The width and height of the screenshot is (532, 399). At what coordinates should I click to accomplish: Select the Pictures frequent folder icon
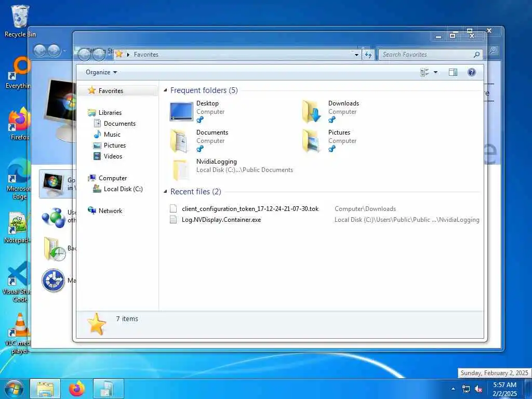(311, 141)
